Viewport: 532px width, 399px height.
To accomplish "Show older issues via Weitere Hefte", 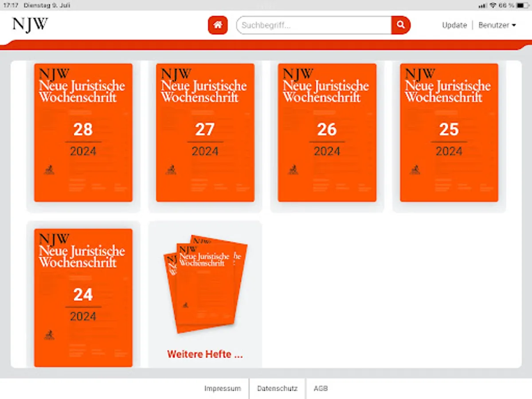I will point(205,354).
